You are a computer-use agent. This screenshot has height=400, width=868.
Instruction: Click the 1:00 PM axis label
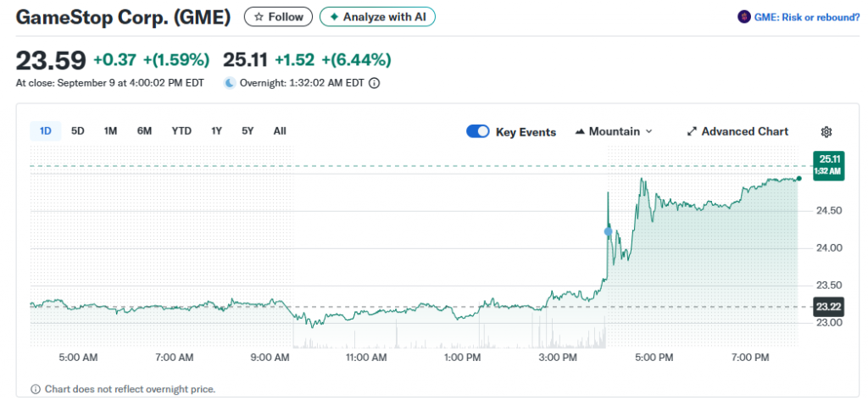coord(462,358)
